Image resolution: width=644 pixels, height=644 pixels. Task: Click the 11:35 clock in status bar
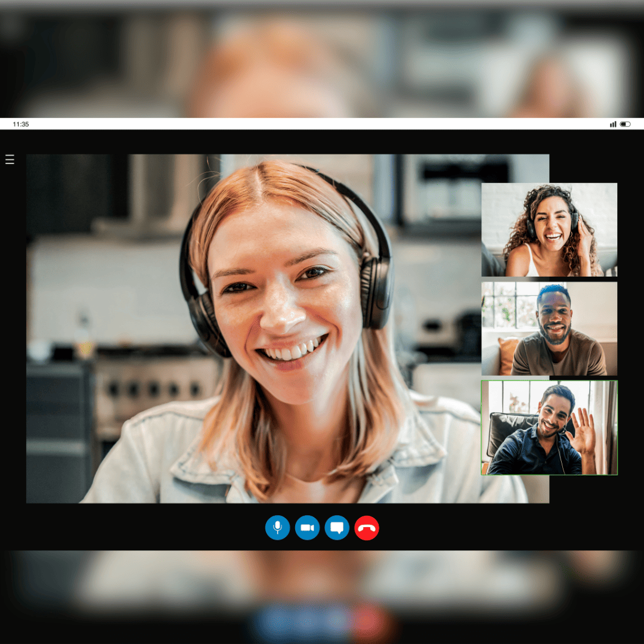point(21,124)
